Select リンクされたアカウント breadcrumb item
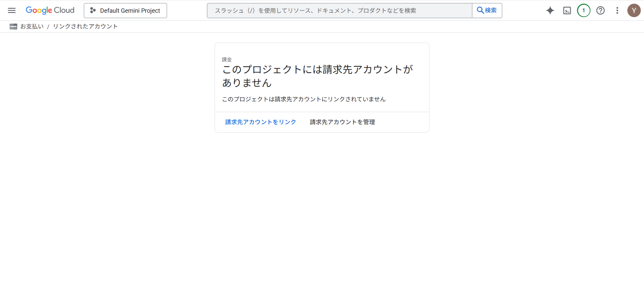Image resolution: width=644 pixels, height=292 pixels. [x=85, y=27]
